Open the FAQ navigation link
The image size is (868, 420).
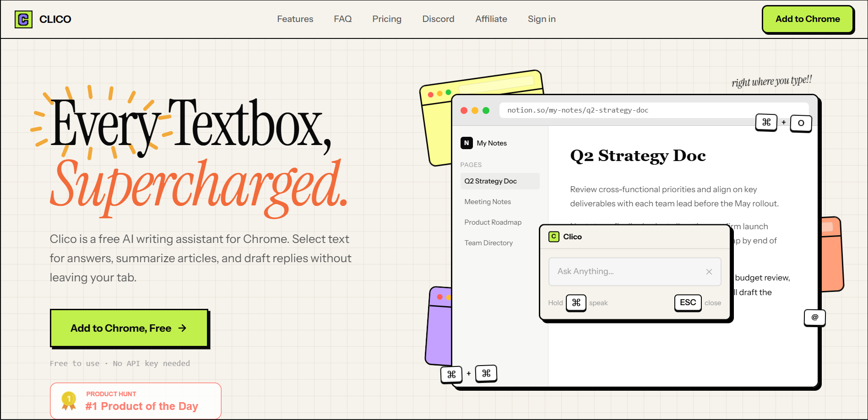click(342, 19)
